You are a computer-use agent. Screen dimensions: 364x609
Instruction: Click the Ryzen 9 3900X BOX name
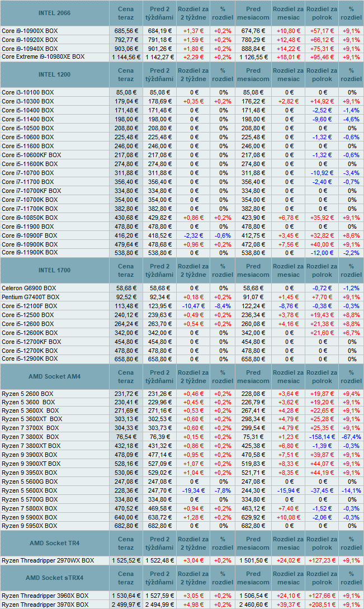pos(30,455)
